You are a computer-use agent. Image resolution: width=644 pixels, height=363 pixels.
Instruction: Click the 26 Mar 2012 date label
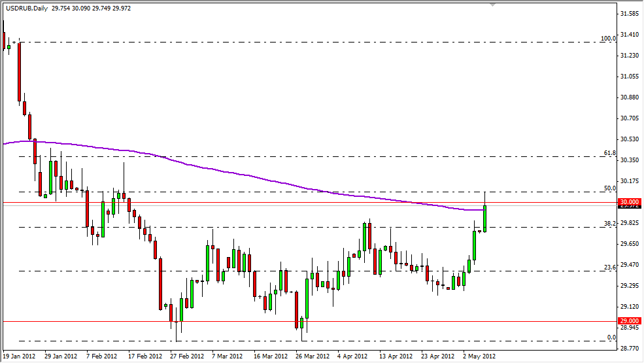[x=311, y=356]
